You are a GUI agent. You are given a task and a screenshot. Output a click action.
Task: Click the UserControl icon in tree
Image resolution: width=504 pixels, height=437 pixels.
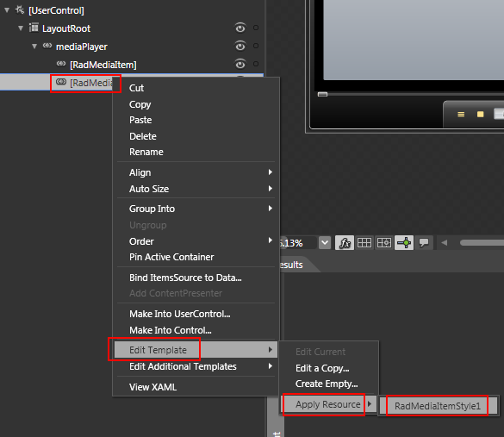[x=20, y=10]
